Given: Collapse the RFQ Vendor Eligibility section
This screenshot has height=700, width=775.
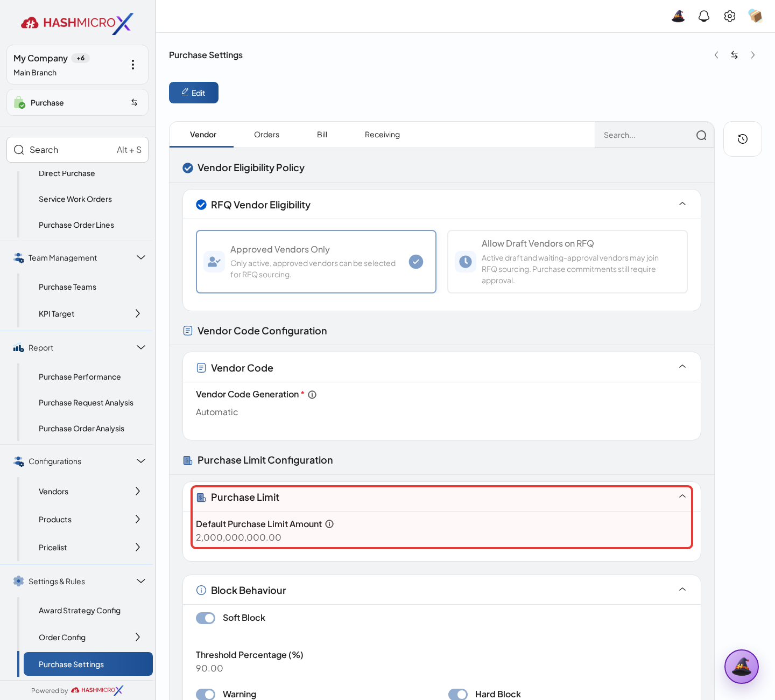Looking at the screenshot, I should pos(682,204).
